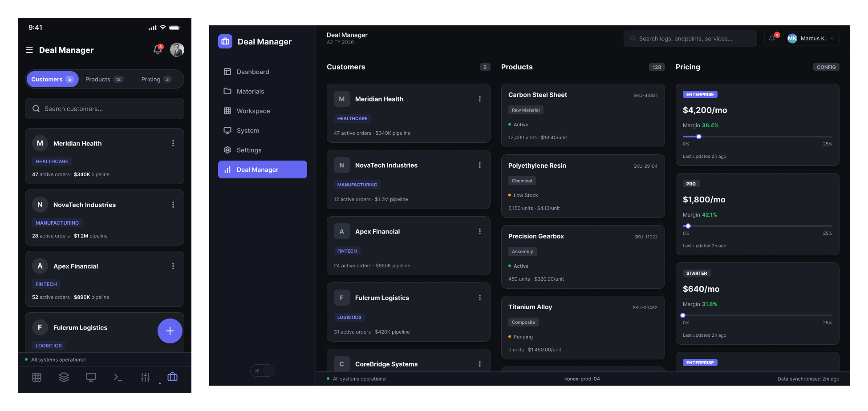Click the A avatar on mobile Apex Financial card
The height and width of the screenshot is (411, 868).
coord(40,266)
